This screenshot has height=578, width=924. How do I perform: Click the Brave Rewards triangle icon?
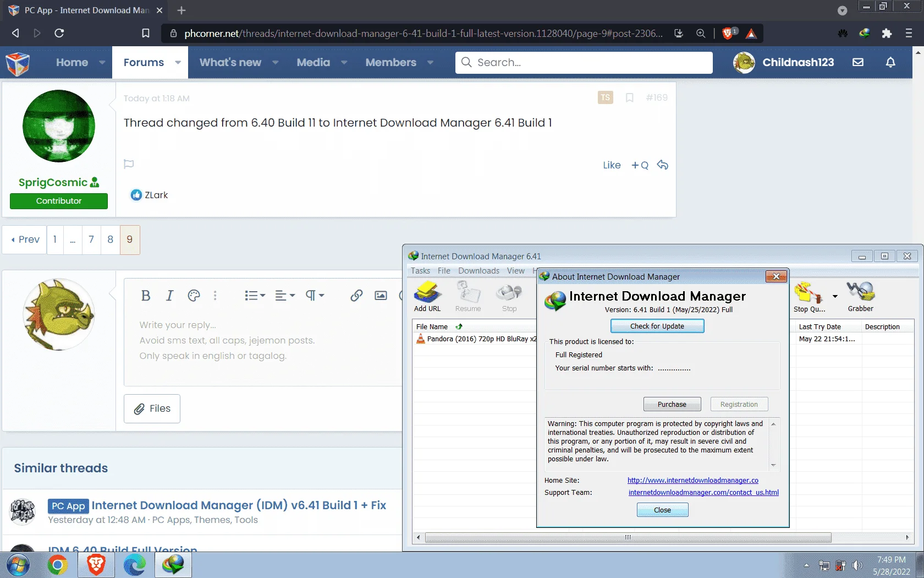click(x=751, y=34)
